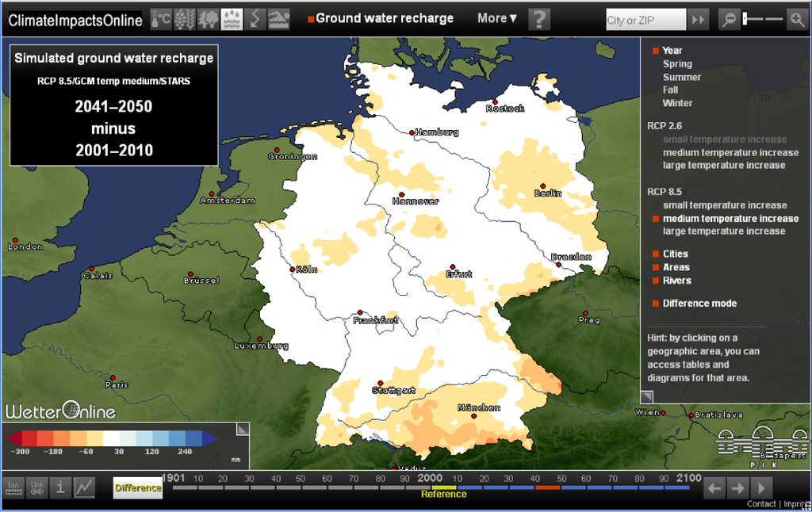Open the More dropdown menu
Screen dimensions: 812x512
(x=497, y=18)
